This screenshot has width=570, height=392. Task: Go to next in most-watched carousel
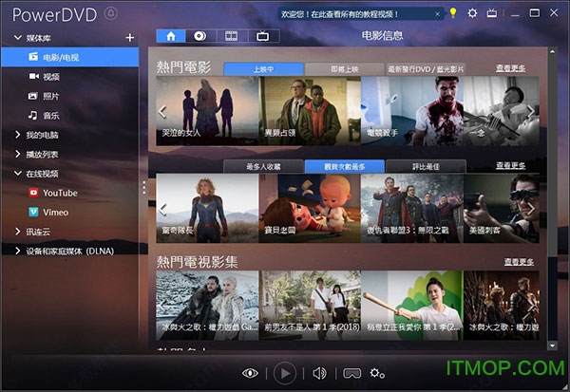531,209
